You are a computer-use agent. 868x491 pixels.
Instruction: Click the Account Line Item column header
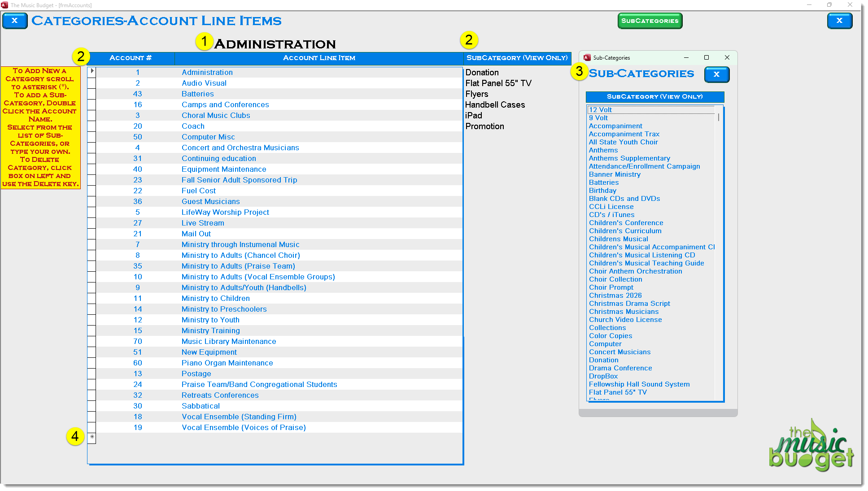tap(319, 58)
